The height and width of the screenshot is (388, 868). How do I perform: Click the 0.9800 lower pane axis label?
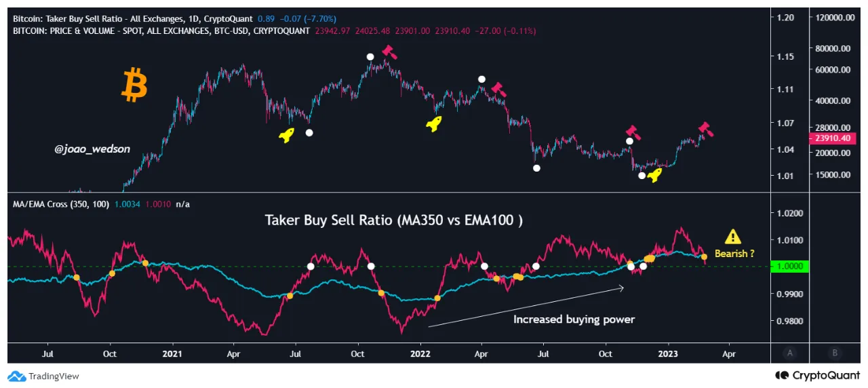tap(791, 321)
